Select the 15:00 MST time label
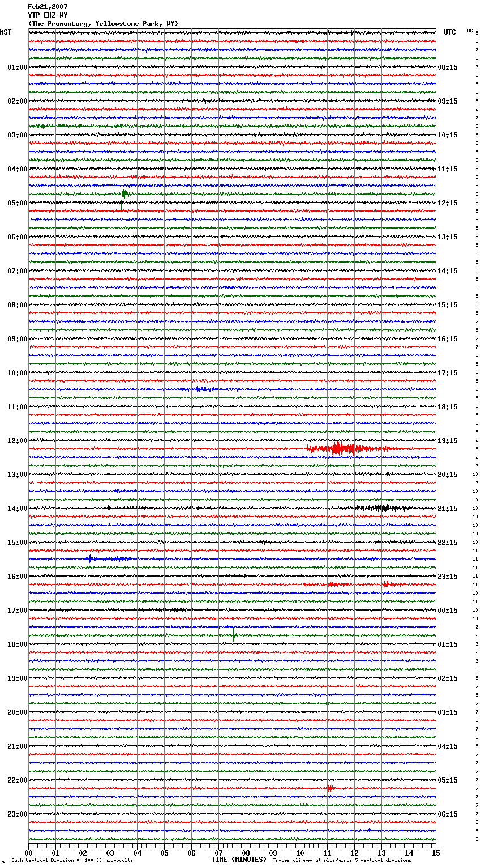Screen dimensions: 481x868 (18, 543)
